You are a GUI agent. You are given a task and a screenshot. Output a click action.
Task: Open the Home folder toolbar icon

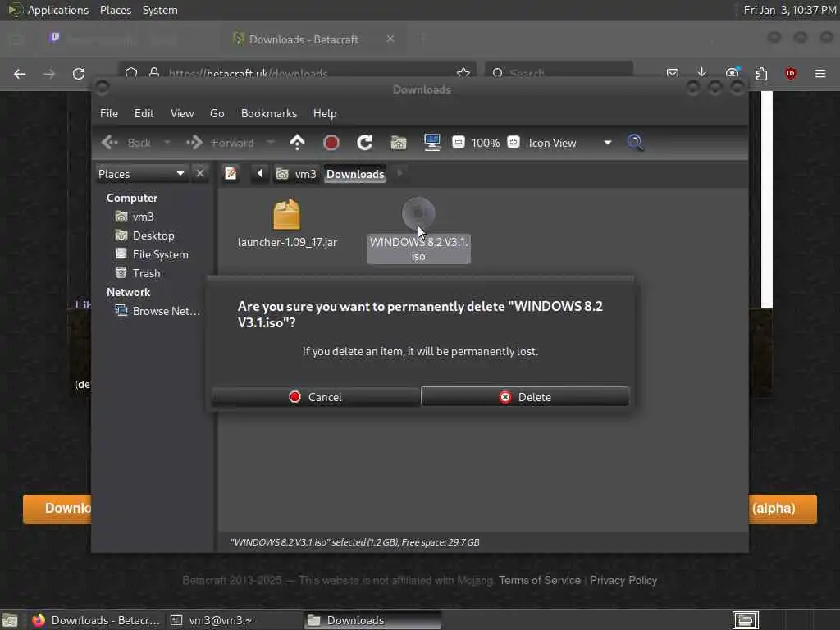coord(399,143)
